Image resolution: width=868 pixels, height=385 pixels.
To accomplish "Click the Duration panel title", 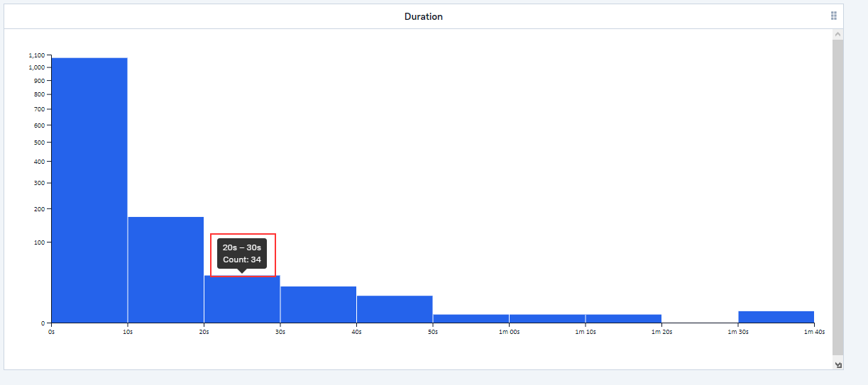I will 424,16.
